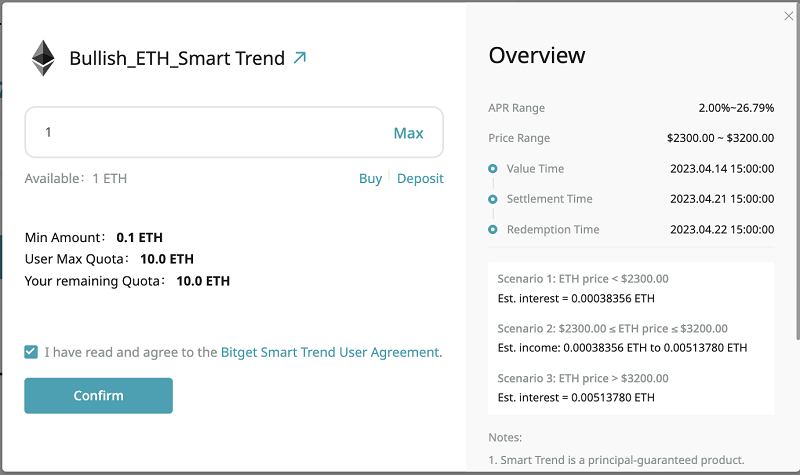Click note 1 about principal-guaranteed product

[x=616, y=460]
